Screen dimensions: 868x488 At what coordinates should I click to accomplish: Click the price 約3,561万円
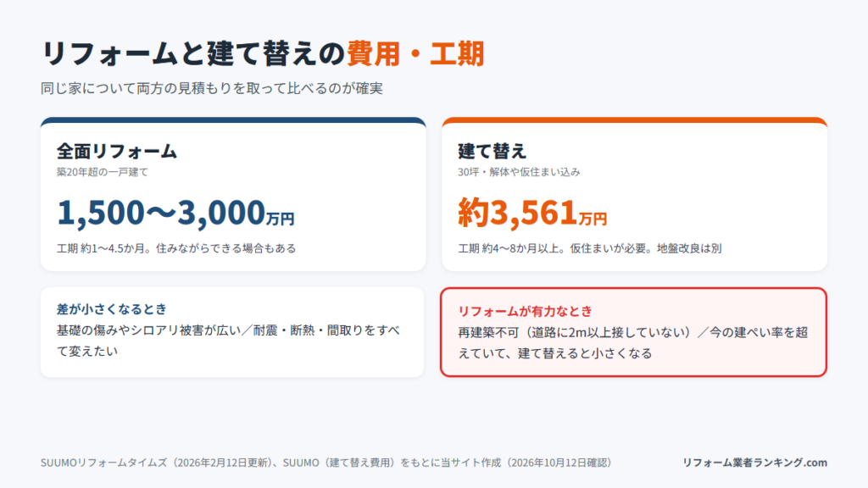click(x=532, y=213)
